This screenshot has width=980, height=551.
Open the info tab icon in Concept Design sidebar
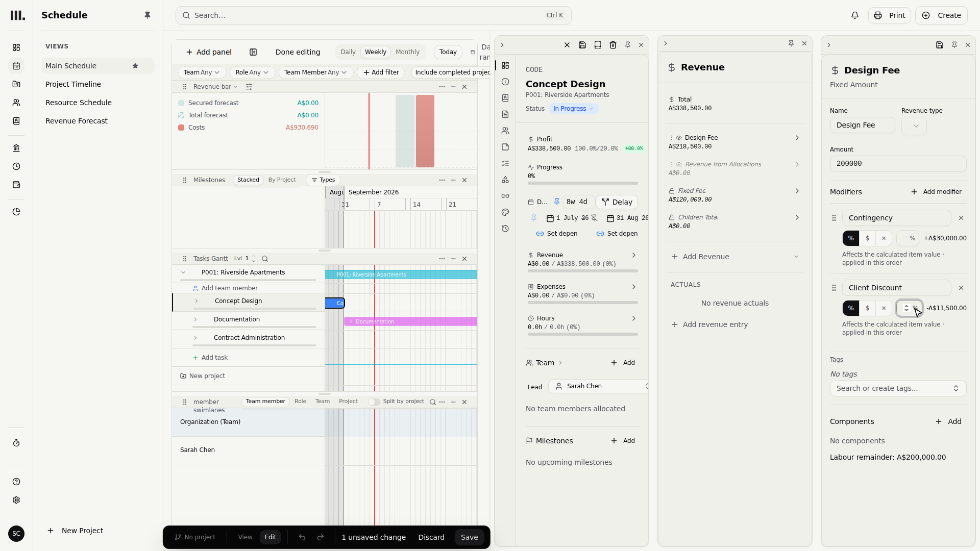point(505,82)
